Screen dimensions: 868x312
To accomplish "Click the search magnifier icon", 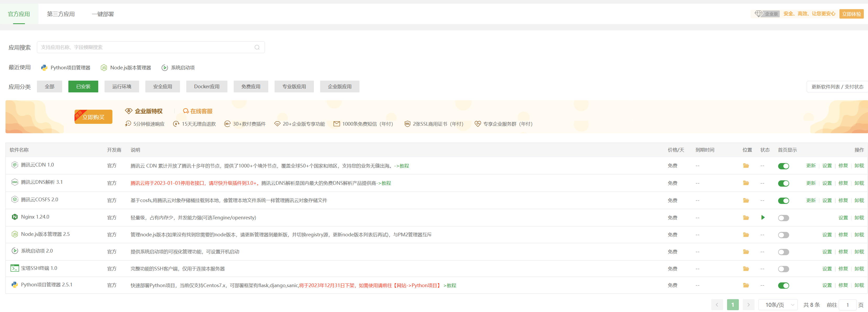I will pyautogui.click(x=257, y=47).
